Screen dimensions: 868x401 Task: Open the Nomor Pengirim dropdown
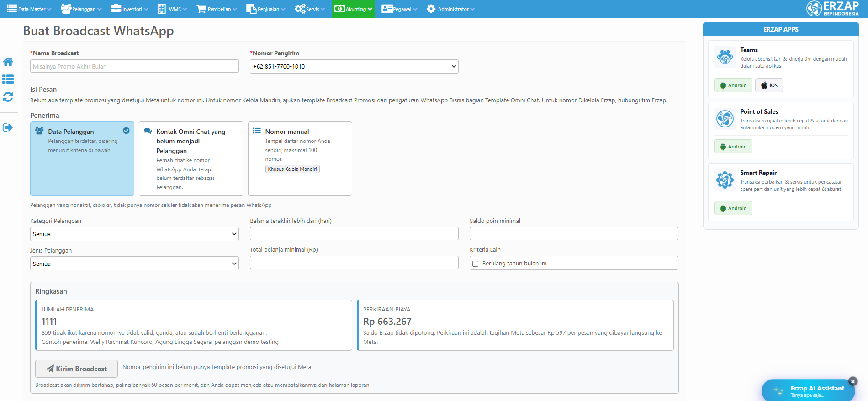(354, 66)
